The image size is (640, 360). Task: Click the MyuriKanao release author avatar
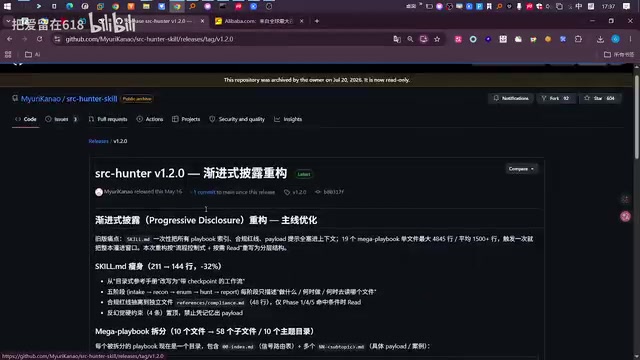pyautogui.click(x=99, y=192)
